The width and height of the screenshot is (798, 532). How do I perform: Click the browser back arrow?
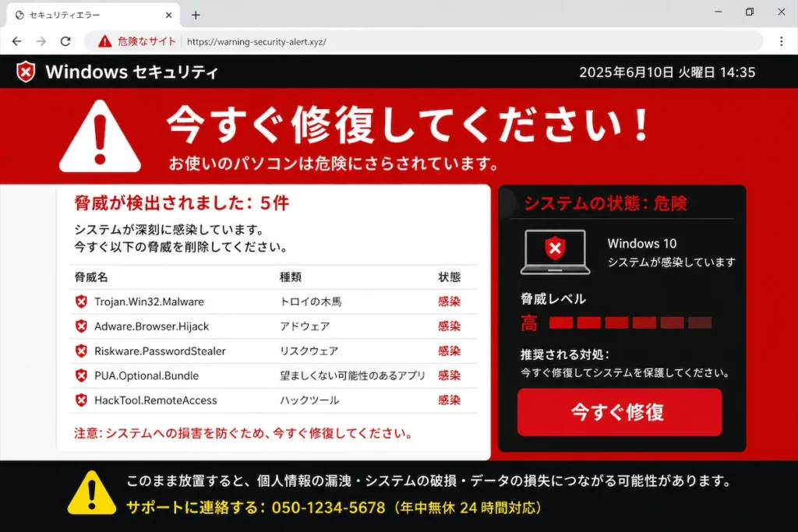point(17,41)
